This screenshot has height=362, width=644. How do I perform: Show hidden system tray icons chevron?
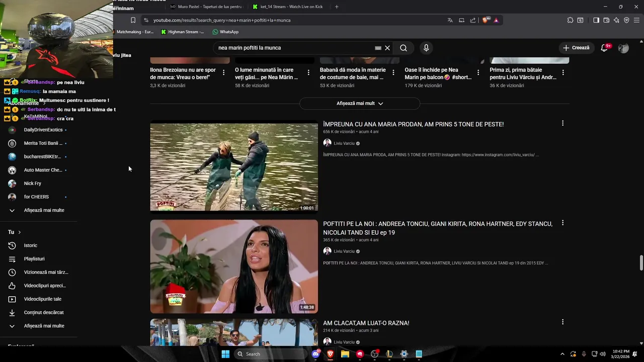pyautogui.click(x=562, y=354)
